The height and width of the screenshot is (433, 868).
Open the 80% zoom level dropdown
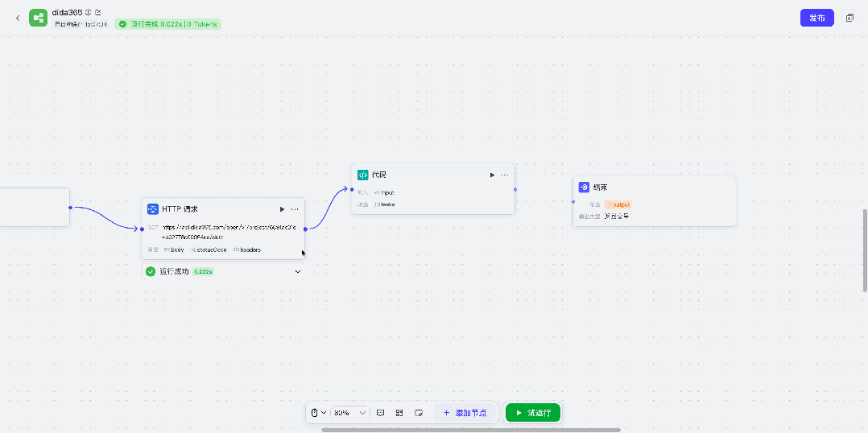pos(349,413)
